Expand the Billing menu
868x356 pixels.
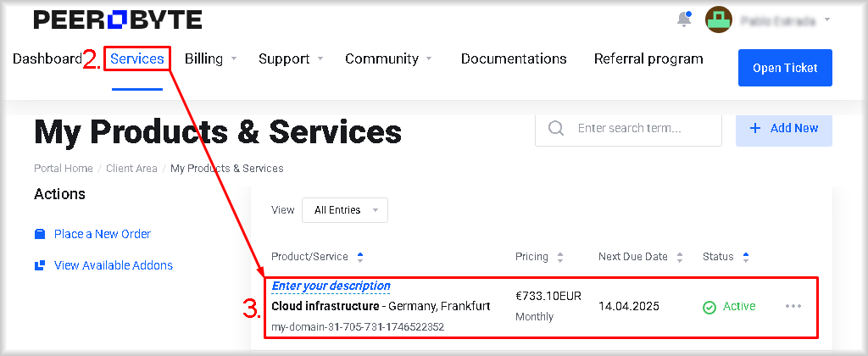click(210, 58)
